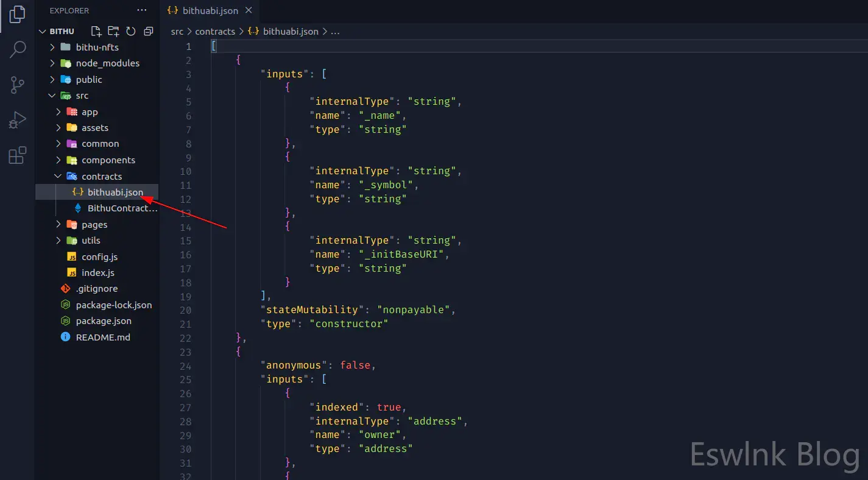Collapse the BITHU root folder
The image size is (868, 480).
62,31
